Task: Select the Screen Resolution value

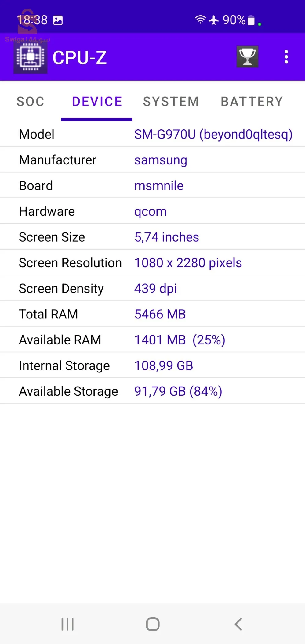Action: pyautogui.click(x=188, y=263)
